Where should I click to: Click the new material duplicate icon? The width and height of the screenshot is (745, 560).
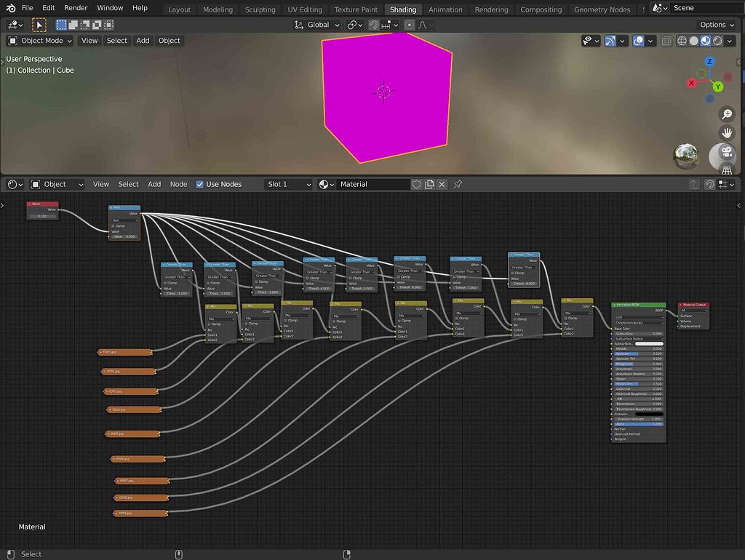[x=429, y=184]
